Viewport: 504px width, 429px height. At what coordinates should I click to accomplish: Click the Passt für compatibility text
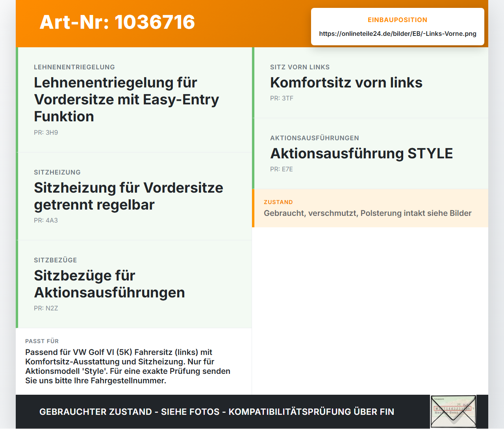(x=128, y=366)
